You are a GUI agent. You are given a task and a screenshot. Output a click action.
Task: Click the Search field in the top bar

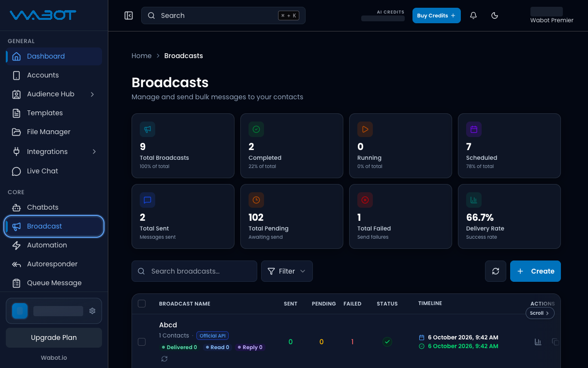click(x=223, y=15)
